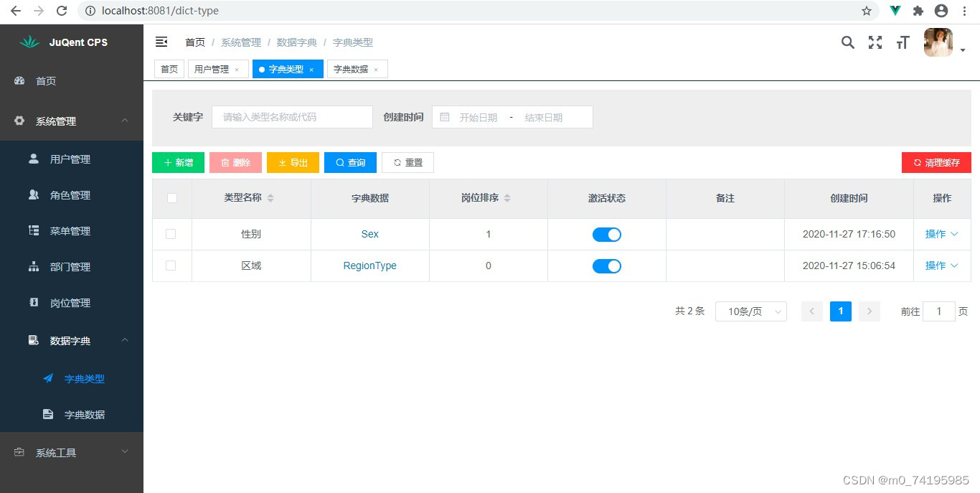Open font size icon in header

coord(903,42)
